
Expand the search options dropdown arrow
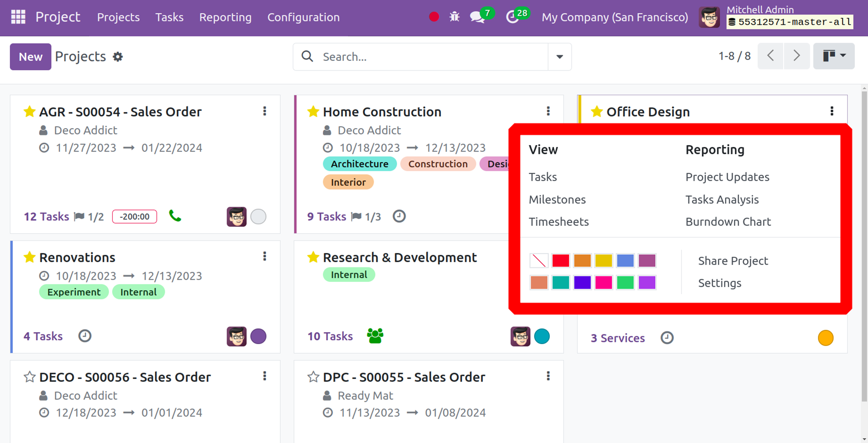pos(559,57)
